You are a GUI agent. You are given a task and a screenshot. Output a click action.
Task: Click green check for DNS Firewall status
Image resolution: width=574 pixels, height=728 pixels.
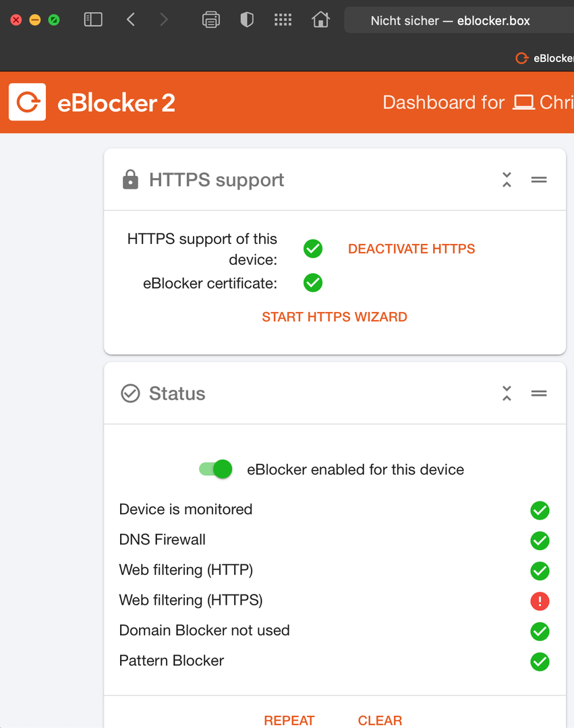pyautogui.click(x=540, y=541)
